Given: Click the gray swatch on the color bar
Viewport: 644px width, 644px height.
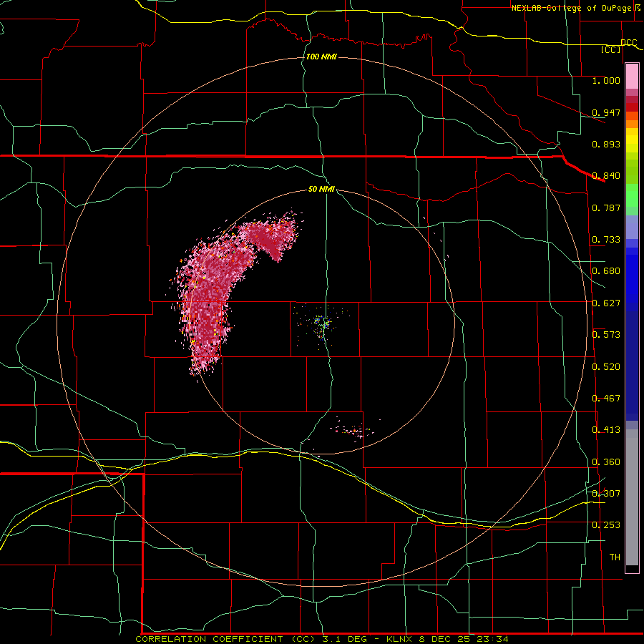Looking at the screenshot, I should click(x=632, y=497).
